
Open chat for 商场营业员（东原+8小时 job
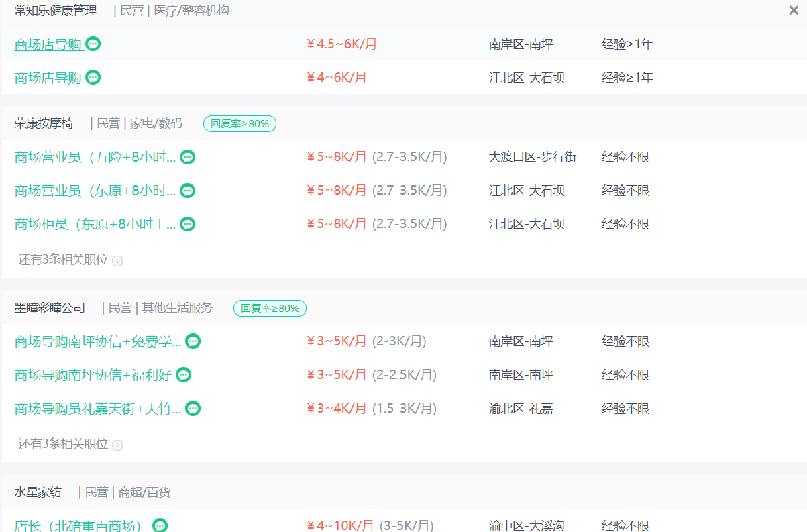pyautogui.click(x=188, y=191)
